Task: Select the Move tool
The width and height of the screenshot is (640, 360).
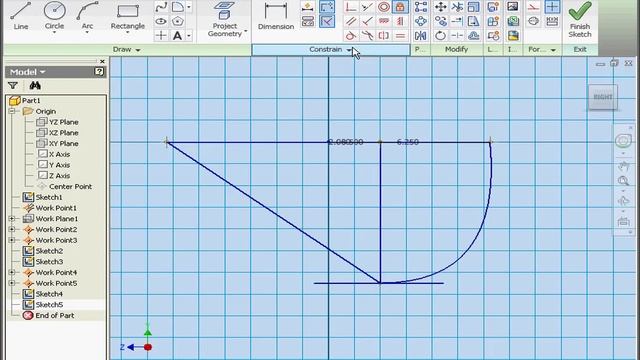Action: 440,7
